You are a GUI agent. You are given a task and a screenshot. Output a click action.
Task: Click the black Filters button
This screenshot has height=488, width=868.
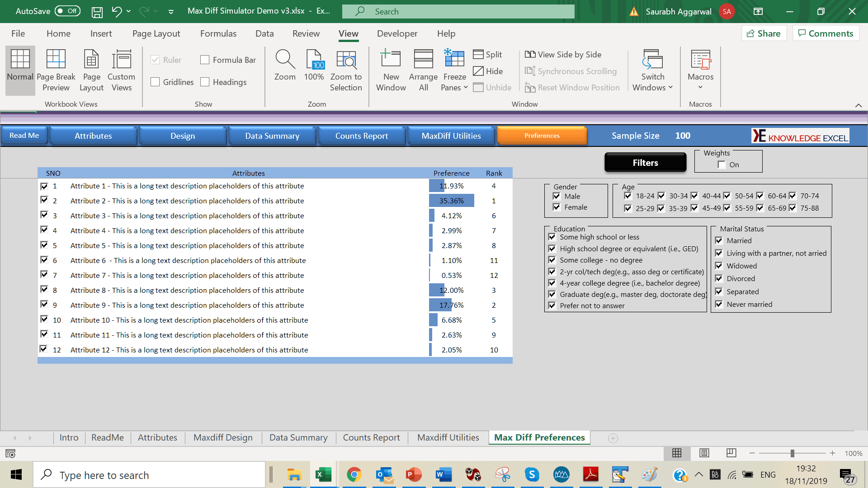pyautogui.click(x=645, y=163)
